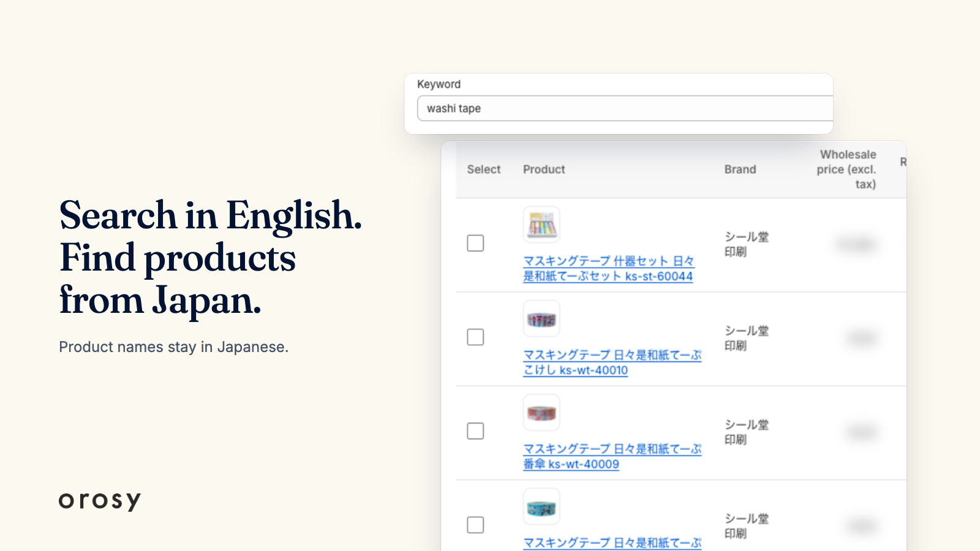Open the product link ending ks-wt-40009
The height and width of the screenshot is (551, 980).
[x=612, y=457]
